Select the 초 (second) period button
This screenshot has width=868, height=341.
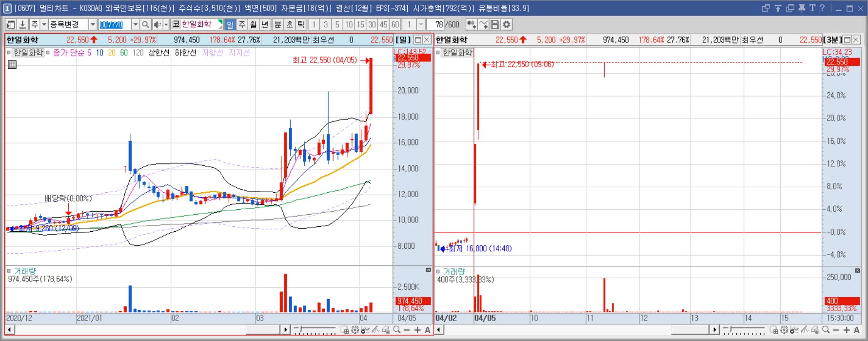click(x=290, y=24)
